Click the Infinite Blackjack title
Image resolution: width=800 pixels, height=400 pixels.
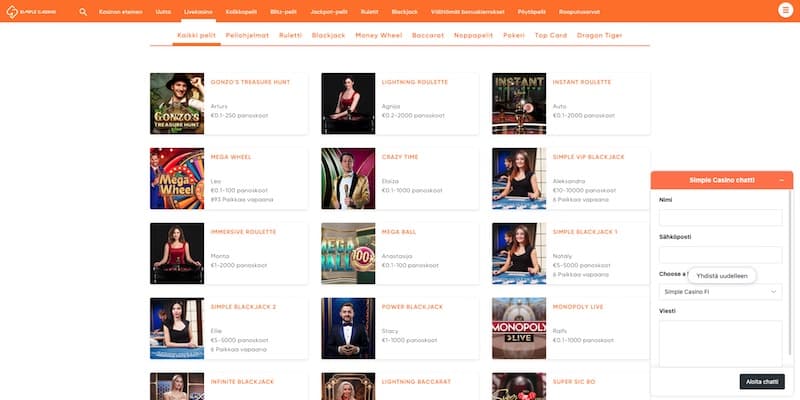tap(242, 382)
